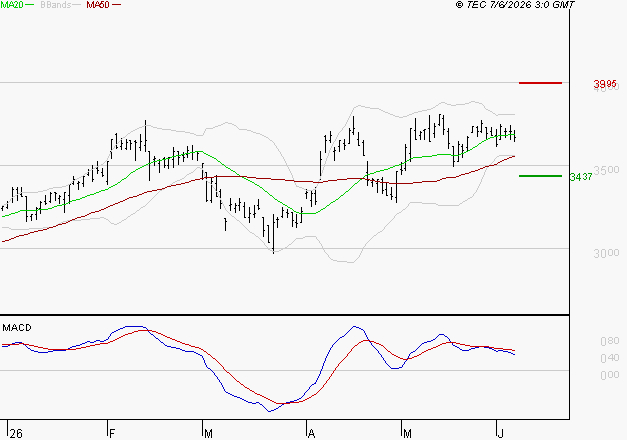This screenshot has width=627, height=440.
Task: Click the 3995 resistance level label
Action: click(605, 84)
